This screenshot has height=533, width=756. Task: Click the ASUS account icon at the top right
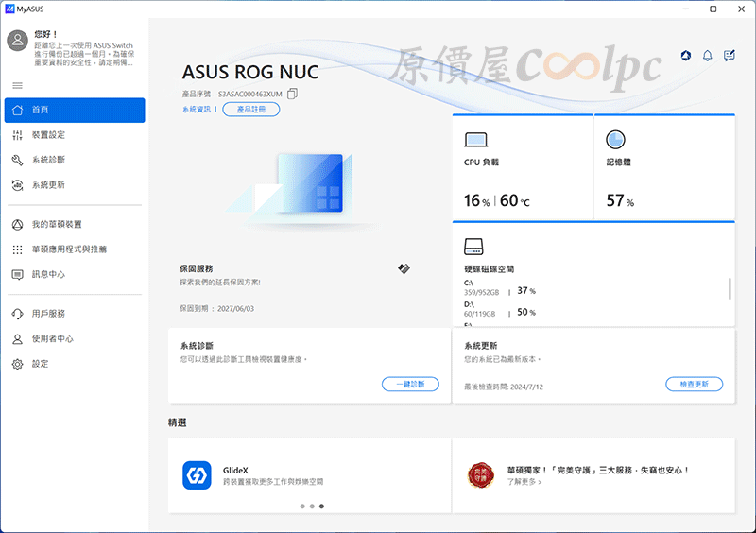686,56
